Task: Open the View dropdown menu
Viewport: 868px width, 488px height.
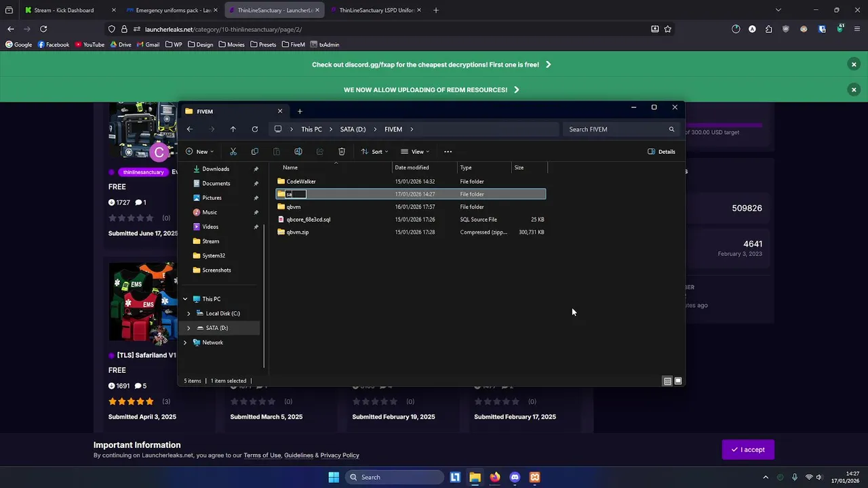Action: click(415, 152)
